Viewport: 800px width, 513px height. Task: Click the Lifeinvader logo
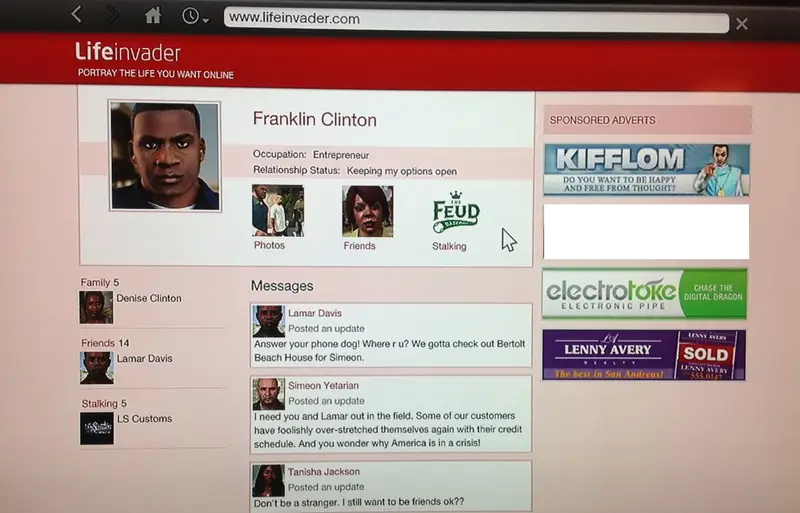click(128, 52)
